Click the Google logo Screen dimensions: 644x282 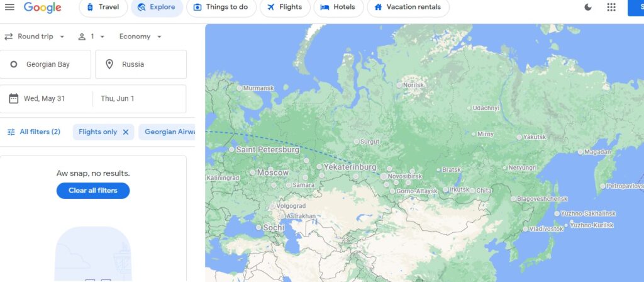(42, 7)
